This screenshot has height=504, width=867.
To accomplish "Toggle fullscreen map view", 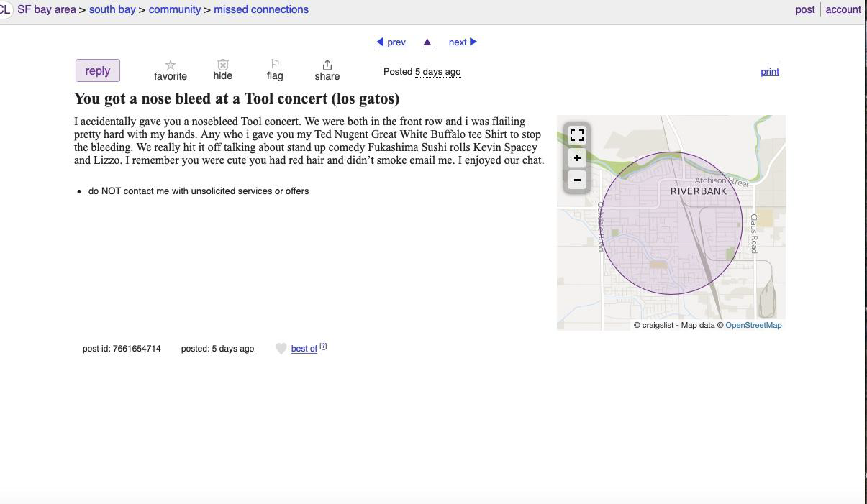I will click(x=577, y=135).
